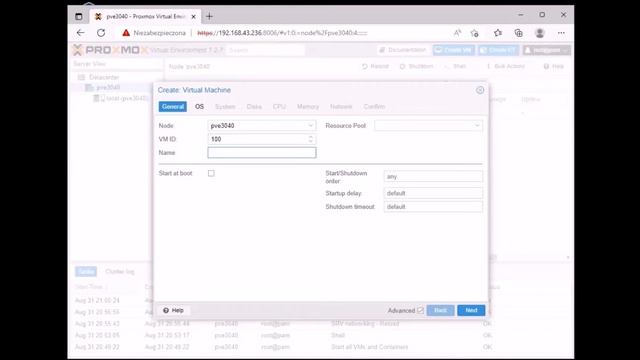Select the General tab

pos(173,107)
